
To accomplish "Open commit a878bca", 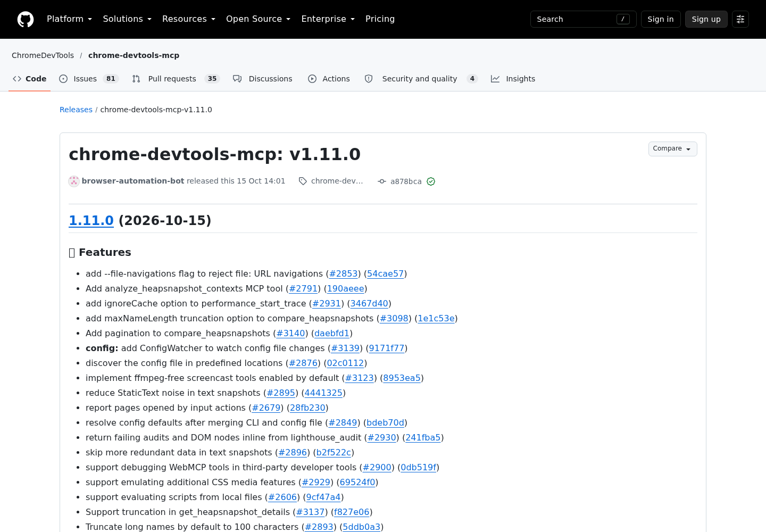I will tap(406, 181).
